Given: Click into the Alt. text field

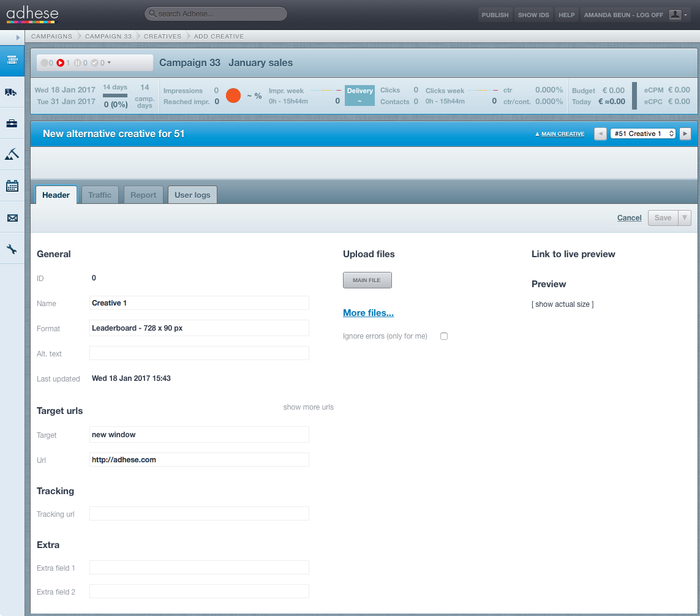Looking at the screenshot, I should pos(199,353).
